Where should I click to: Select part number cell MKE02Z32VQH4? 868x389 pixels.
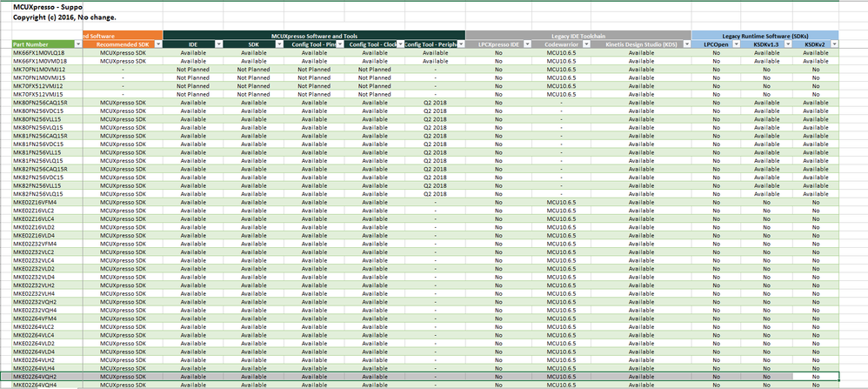(x=47, y=311)
